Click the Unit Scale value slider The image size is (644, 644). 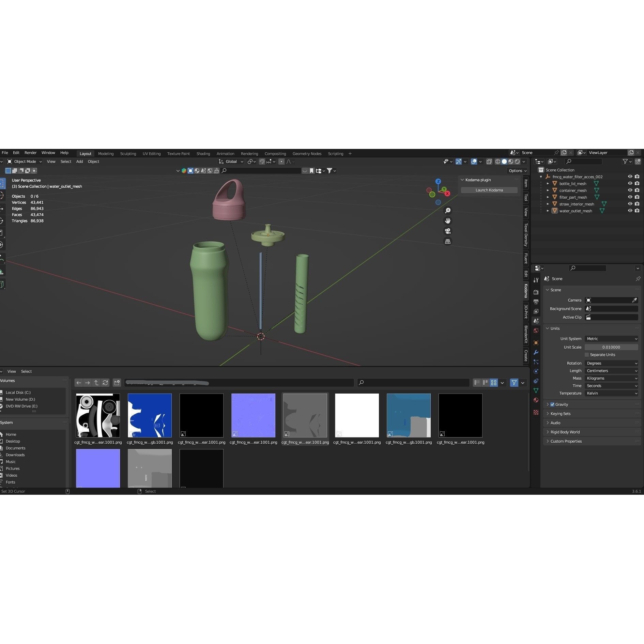pyautogui.click(x=612, y=347)
